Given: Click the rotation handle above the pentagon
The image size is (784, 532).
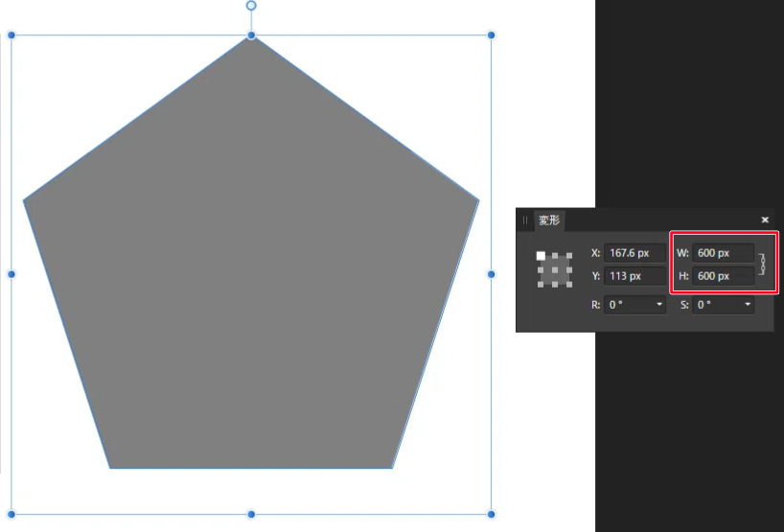Looking at the screenshot, I should tap(251, 6).
